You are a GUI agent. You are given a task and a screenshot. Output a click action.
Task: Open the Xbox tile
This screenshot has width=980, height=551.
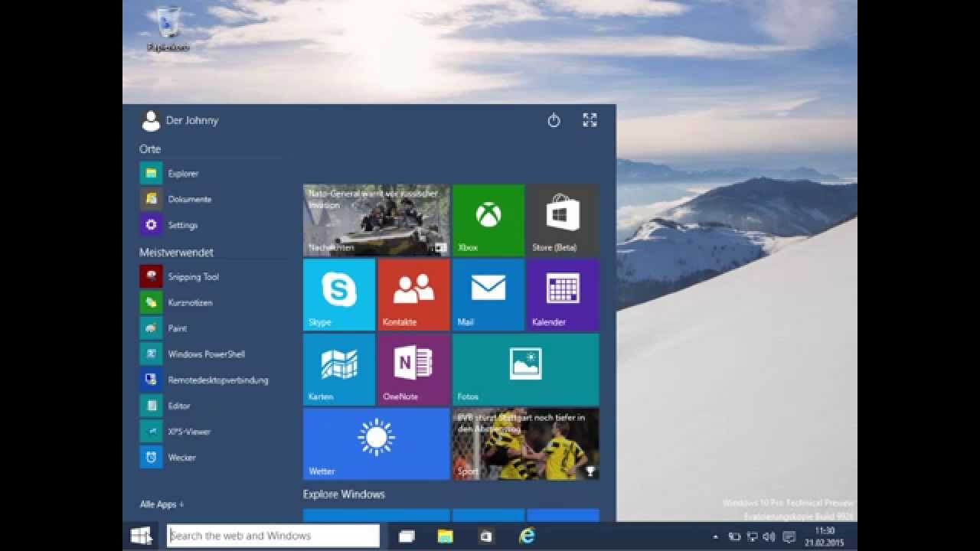(488, 220)
